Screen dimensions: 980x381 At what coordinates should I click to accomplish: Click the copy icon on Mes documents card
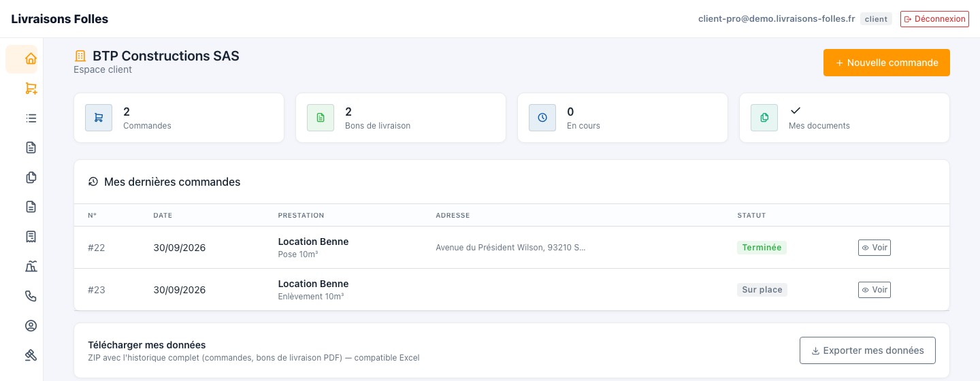764,118
